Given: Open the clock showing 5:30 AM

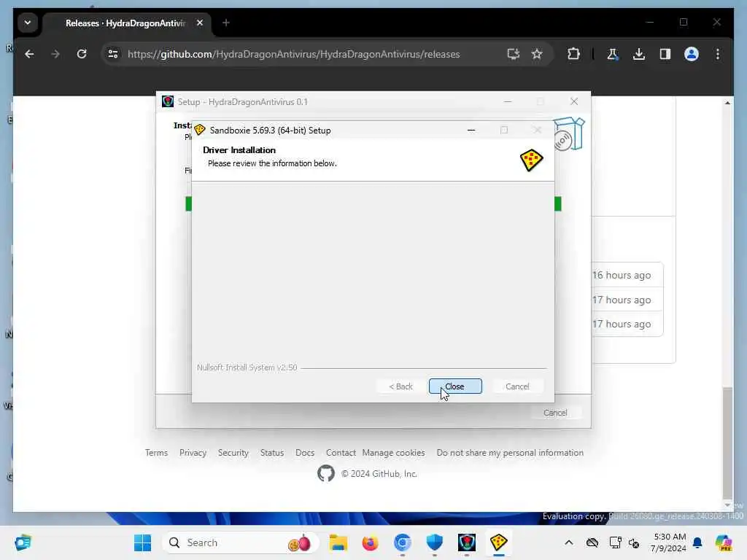Looking at the screenshot, I should coord(670,542).
